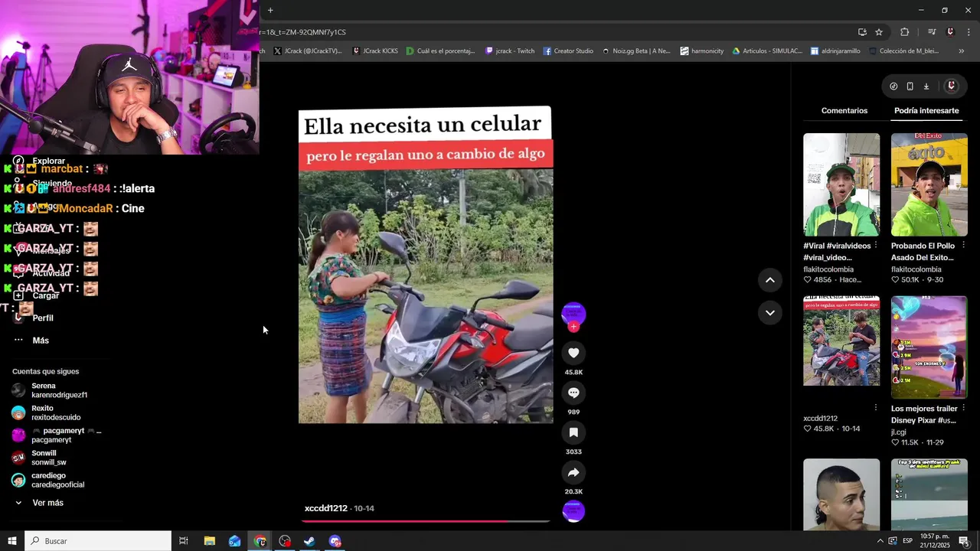Play the Disney Pixar trailer thumbnail

929,347
